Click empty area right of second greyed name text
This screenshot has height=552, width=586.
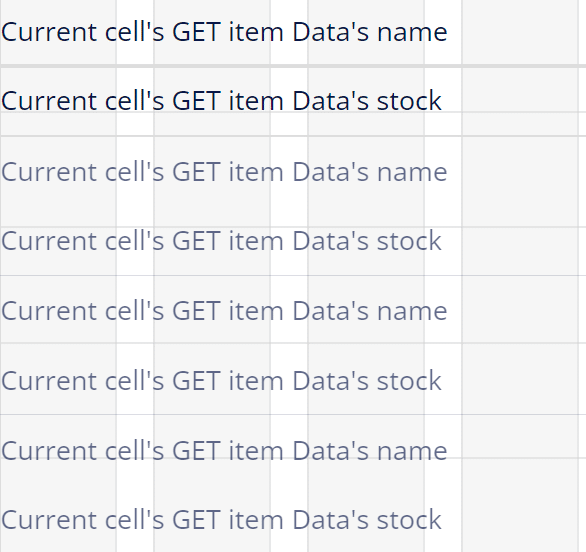[x=520, y=311]
